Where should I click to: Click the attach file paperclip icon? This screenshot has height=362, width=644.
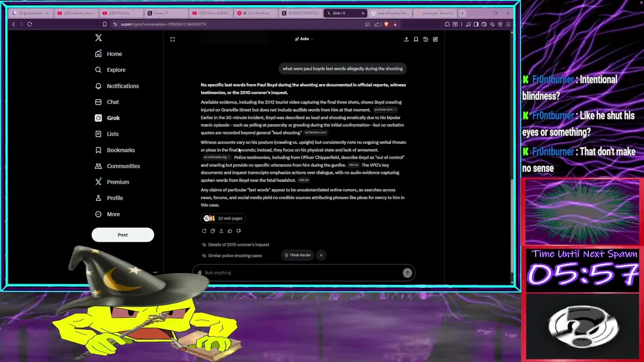(x=200, y=273)
